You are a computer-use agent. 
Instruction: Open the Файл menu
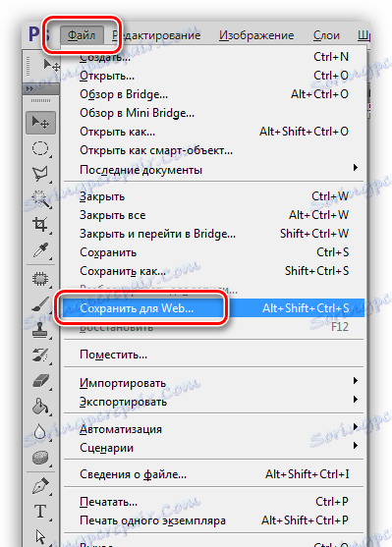point(82,35)
